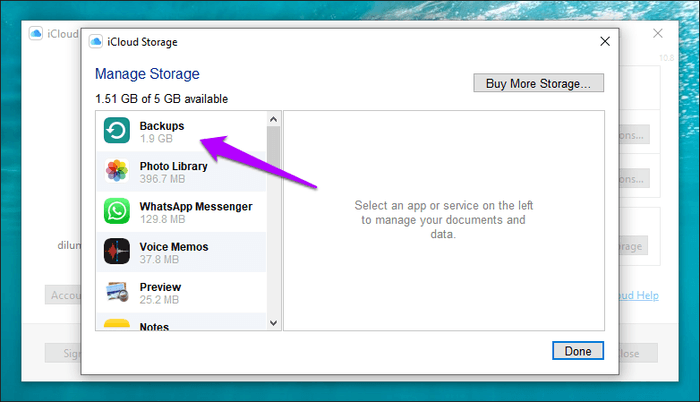Click the WhatsApp Messenger green icon
700x402 pixels.
pyautogui.click(x=117, y=211)
